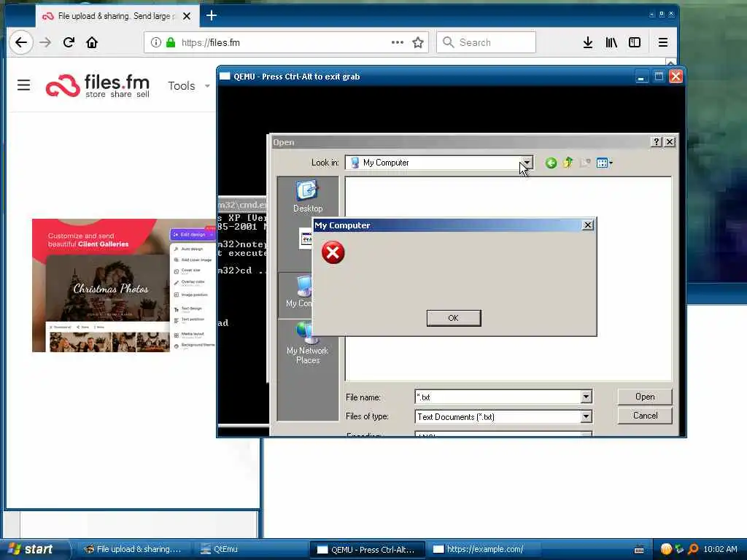This screenshot has height=560, width=747.
Task: Click the green padlock security icon
Action: click(x=171, y=42)
